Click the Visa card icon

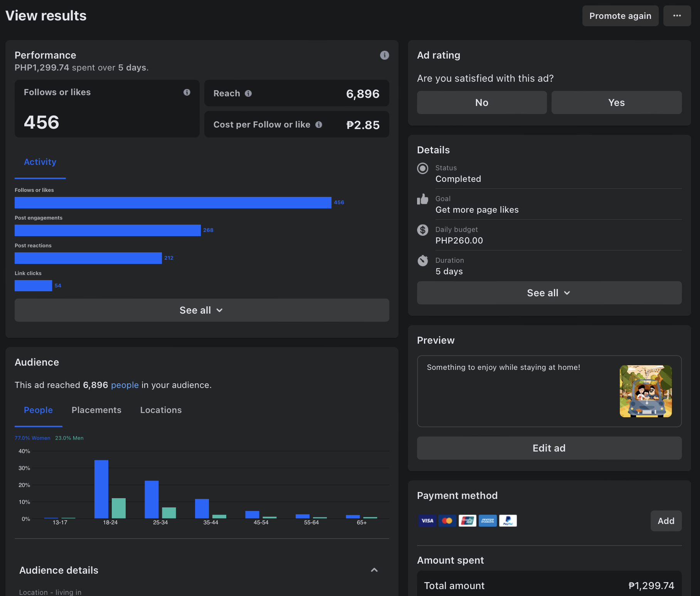(x=427, y=521)
